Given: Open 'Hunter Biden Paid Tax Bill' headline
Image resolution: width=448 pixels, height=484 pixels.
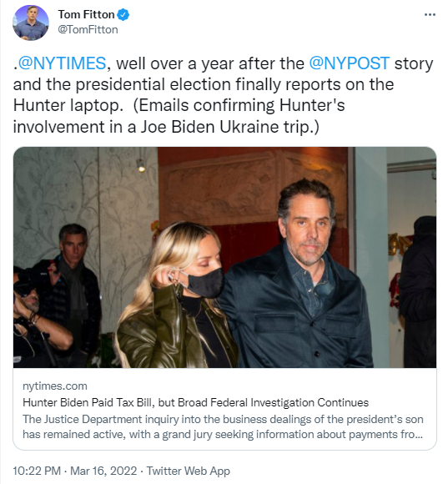Looking at the screenshot, I should [x=195, y=402].
